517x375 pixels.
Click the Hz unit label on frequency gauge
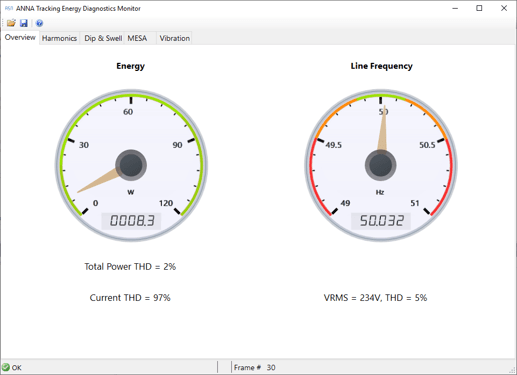380,192
